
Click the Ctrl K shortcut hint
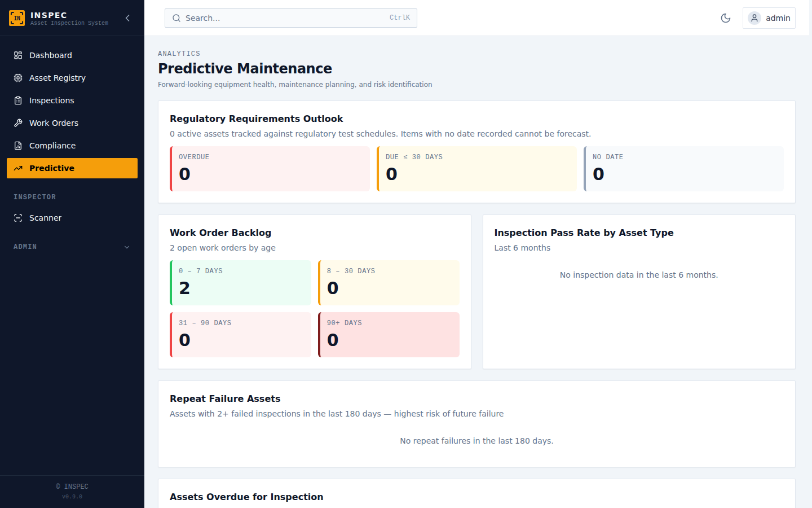400,18
